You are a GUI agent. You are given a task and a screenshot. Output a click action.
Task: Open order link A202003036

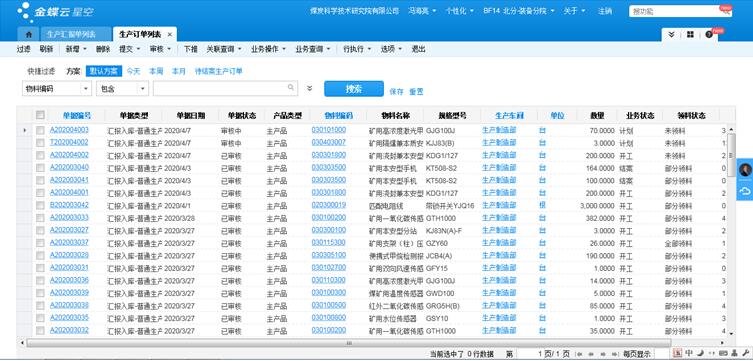pos(69,280)
